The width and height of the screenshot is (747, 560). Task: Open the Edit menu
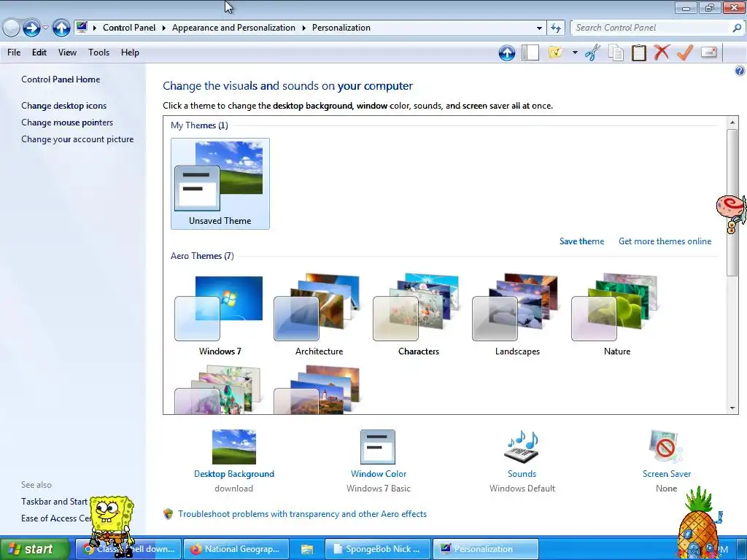(x=39, y=52)
